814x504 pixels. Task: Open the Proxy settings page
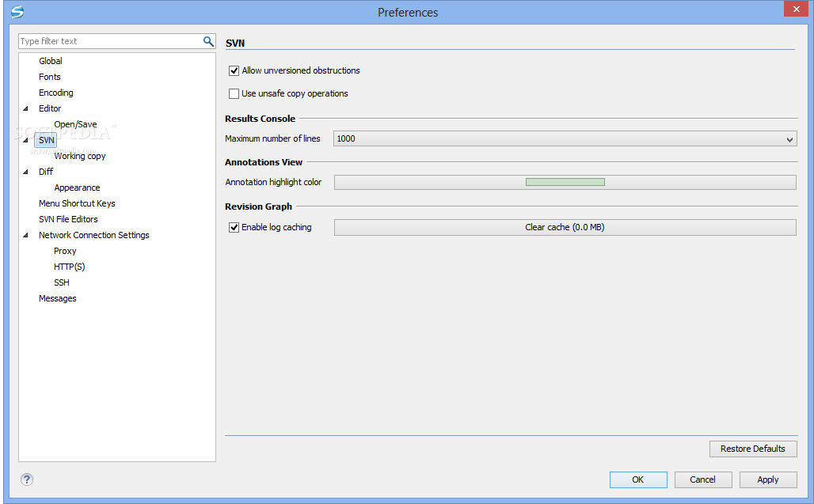coord(65,251)
